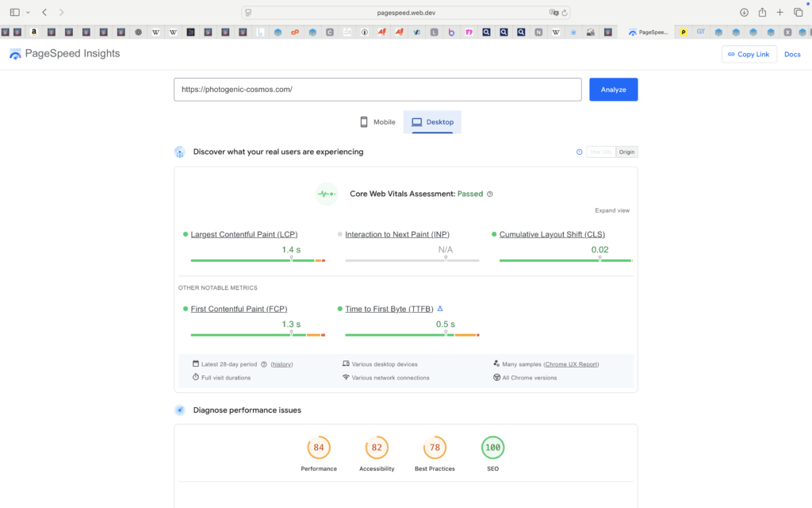
Task: Click the help icon beside Passed
Action: point(490,194)
